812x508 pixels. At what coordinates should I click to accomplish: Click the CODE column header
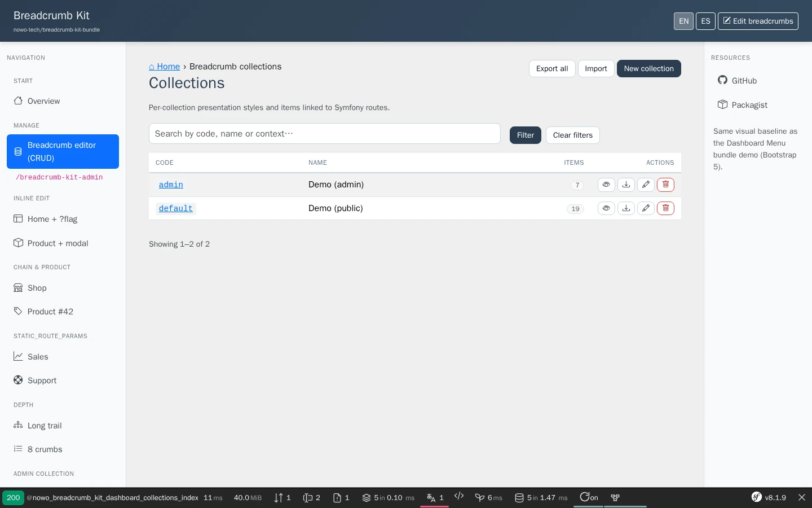pos(165,163)
